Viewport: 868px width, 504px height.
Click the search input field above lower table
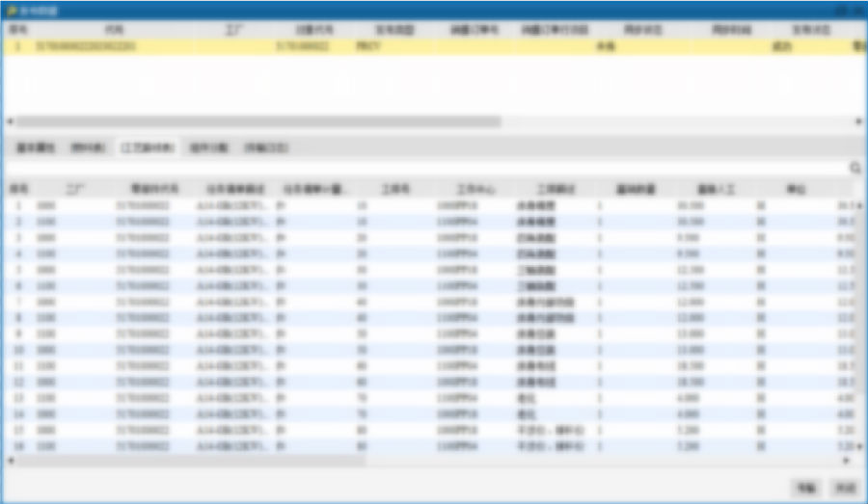pos(426,168)
